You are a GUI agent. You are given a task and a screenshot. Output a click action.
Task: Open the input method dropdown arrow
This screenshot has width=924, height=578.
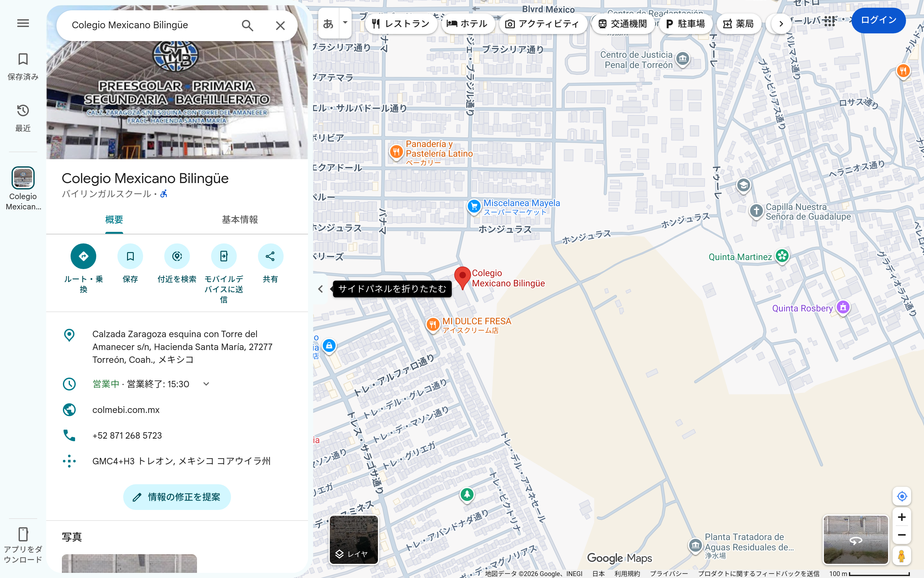(x=345, y=23)
